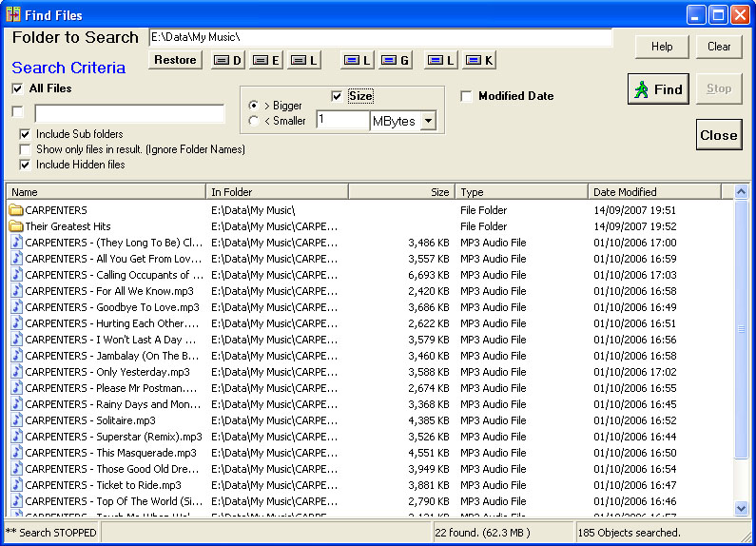The width and height of the screenshot is (756, 546).
Task: Click MP3 icon for I Won't Last A Day
Action: pos(17,339)
